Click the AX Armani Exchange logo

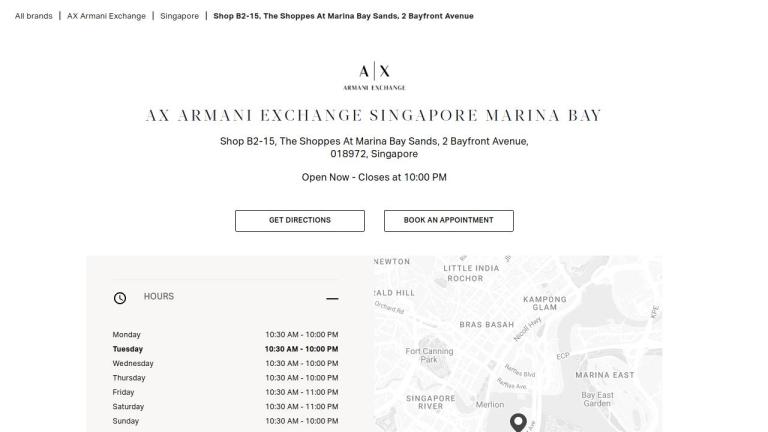tap(374, 75)
